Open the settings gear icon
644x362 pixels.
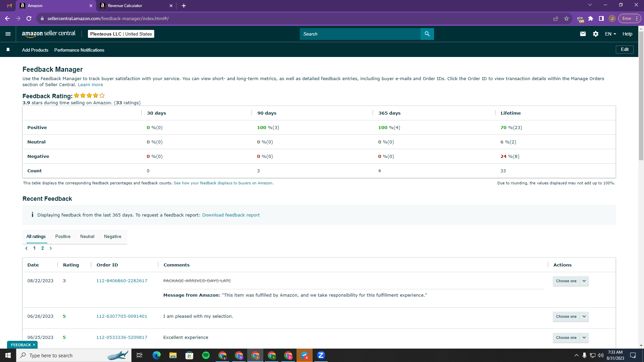point(596,34)
